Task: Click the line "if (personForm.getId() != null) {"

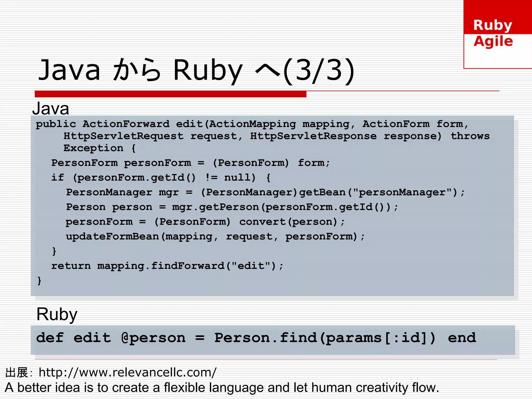Action: click(161, 178)
